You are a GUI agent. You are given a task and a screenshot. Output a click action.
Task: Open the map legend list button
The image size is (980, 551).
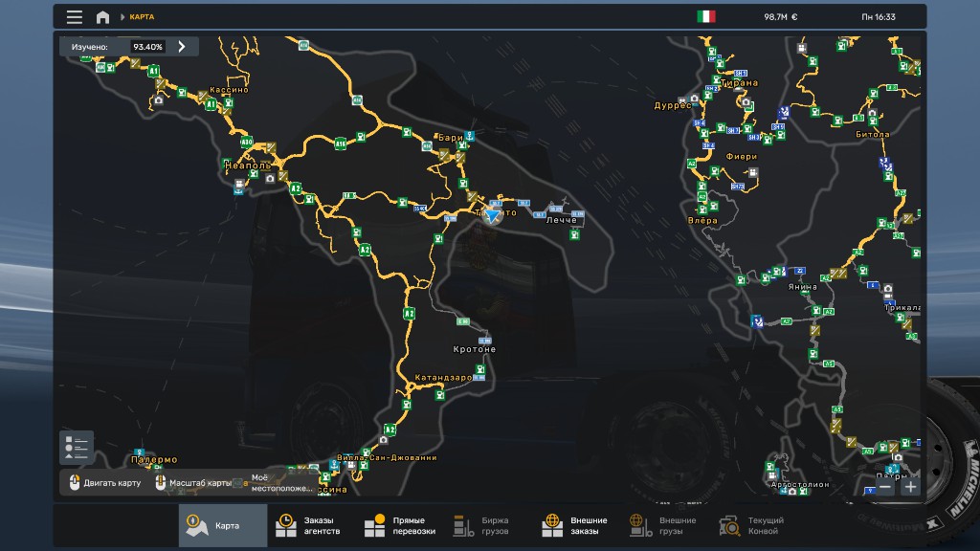pyautogui.click(x=77, y=448)
